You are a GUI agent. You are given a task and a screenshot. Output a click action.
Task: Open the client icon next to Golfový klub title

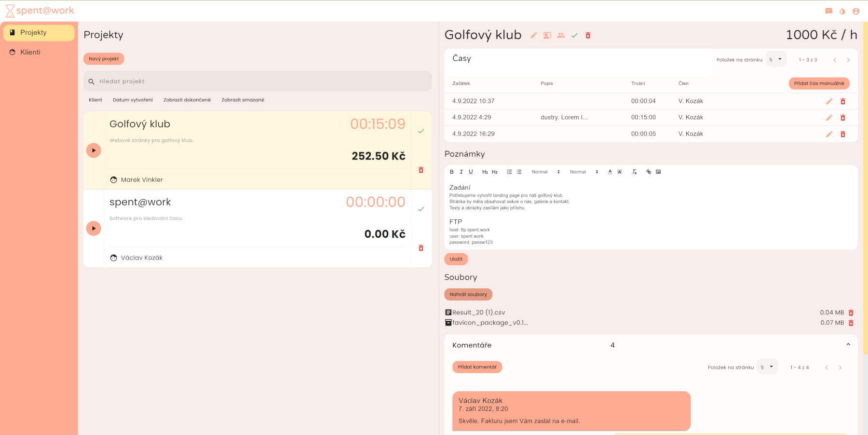(547, 35)
